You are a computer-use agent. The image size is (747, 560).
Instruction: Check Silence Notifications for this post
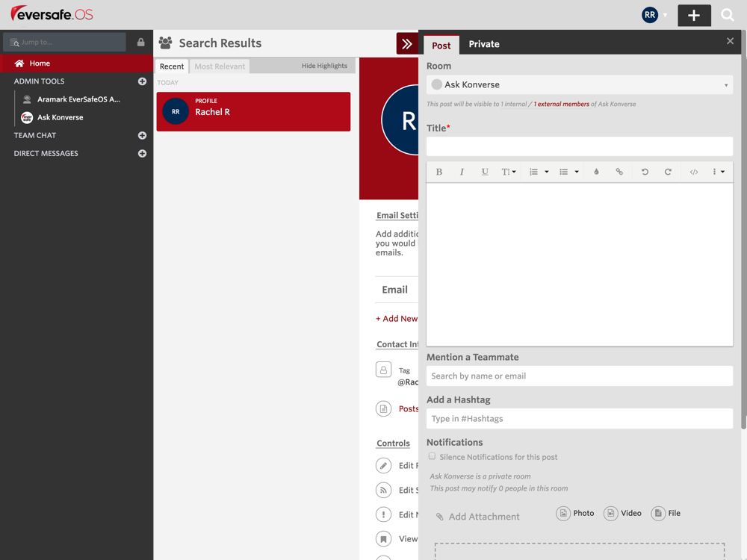[x=432, y=456]
